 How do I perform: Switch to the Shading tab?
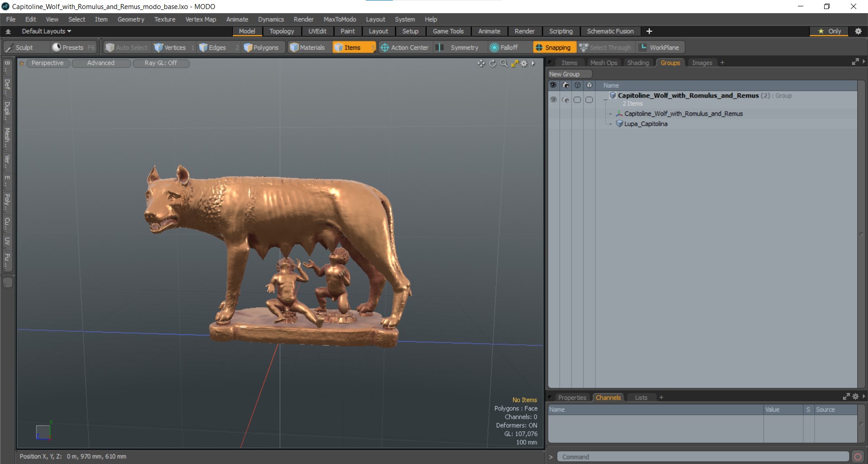tap(638, 63)
